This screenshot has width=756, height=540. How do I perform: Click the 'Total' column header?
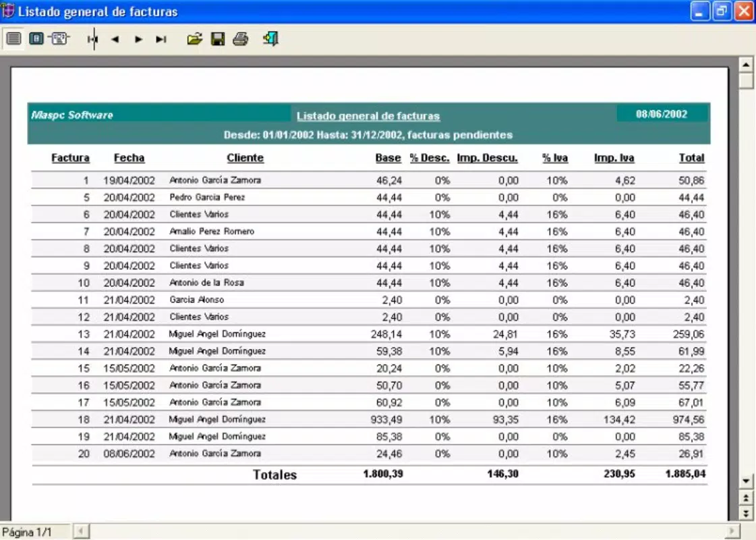pos(691,158)
